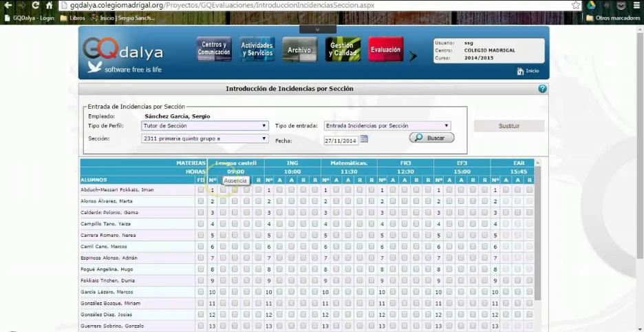
Task: Click the black arrow next to Evaluación
Action: click(413, 56)
